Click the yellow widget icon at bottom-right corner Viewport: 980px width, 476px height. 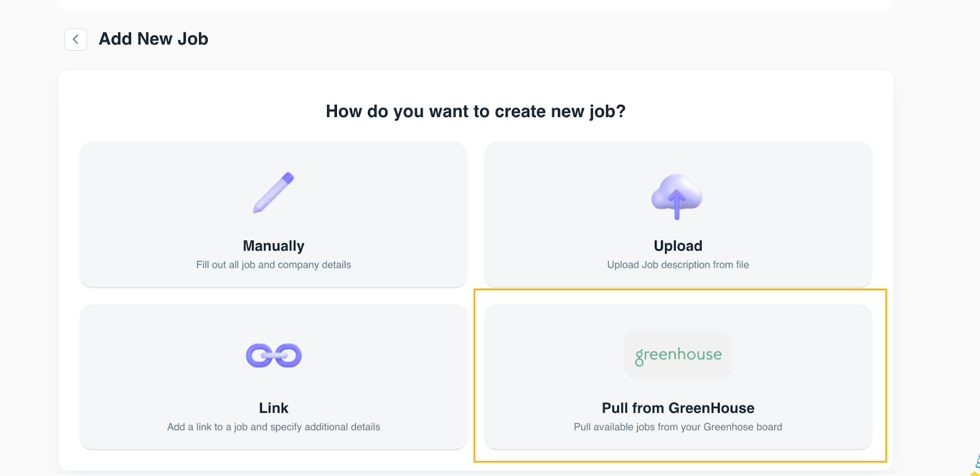[x=976, y=464]
